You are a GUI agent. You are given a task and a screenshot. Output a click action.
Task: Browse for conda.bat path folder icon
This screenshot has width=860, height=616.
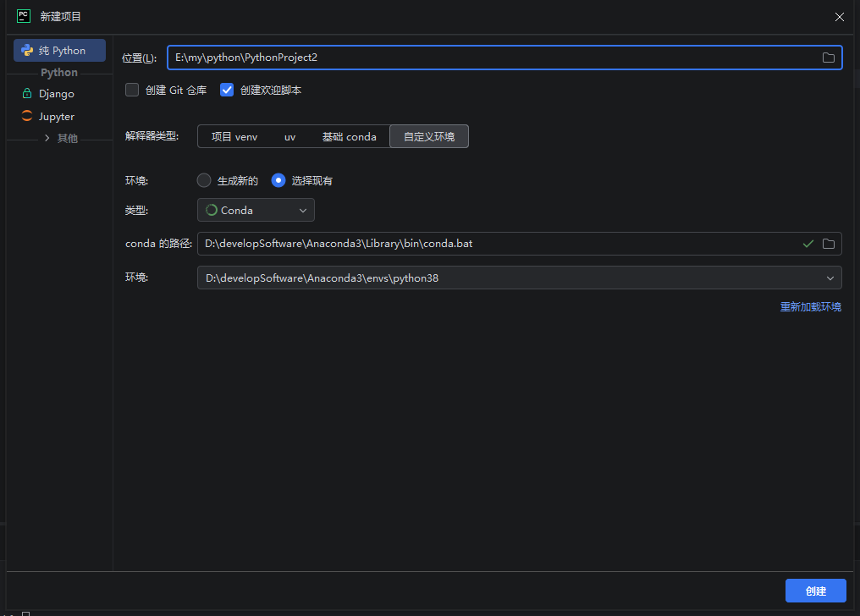pyautogui.click(x=829, y=244)
